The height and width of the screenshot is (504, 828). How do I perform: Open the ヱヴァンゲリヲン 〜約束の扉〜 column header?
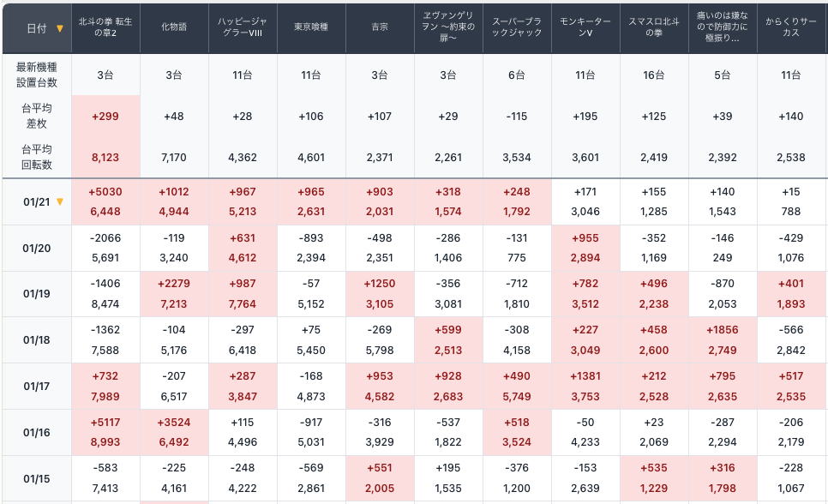point(448,27)
